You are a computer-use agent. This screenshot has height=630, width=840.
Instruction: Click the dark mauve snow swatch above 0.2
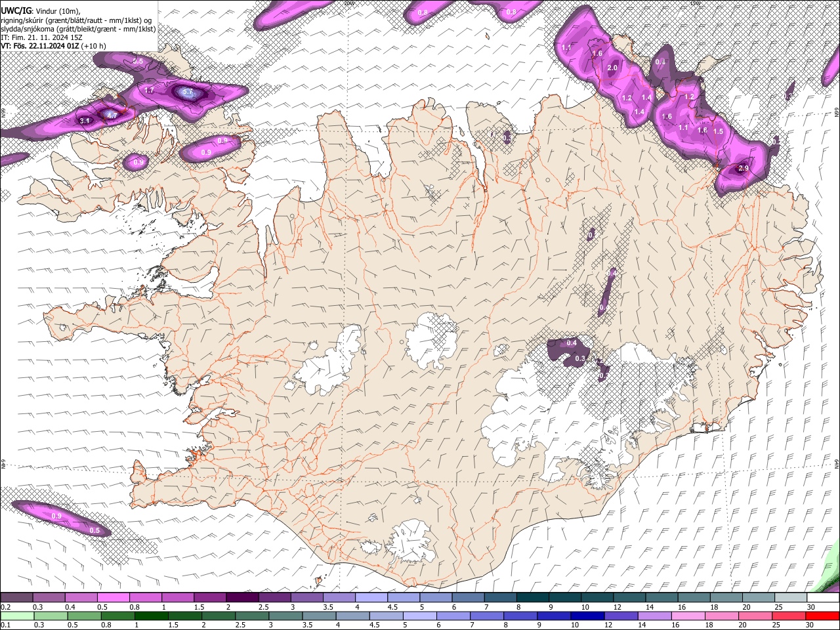[x=16, y=598]
